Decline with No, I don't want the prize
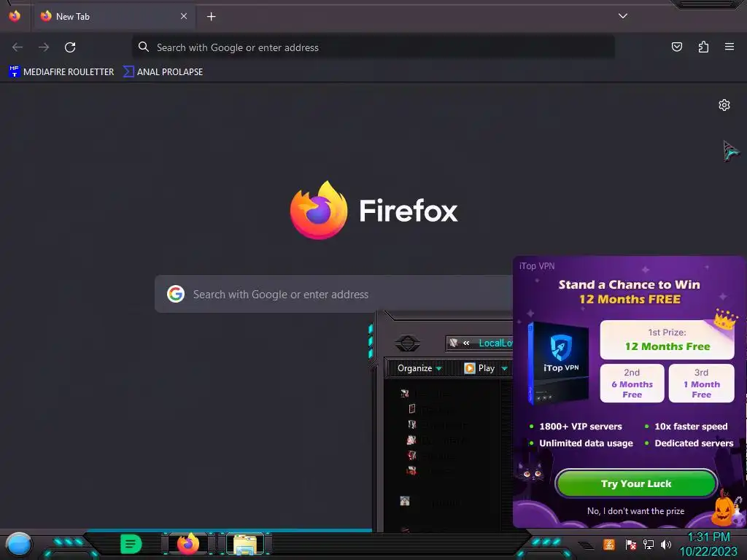Image resolution: width=747 pixels, height=560 pixels. (635, 511)
